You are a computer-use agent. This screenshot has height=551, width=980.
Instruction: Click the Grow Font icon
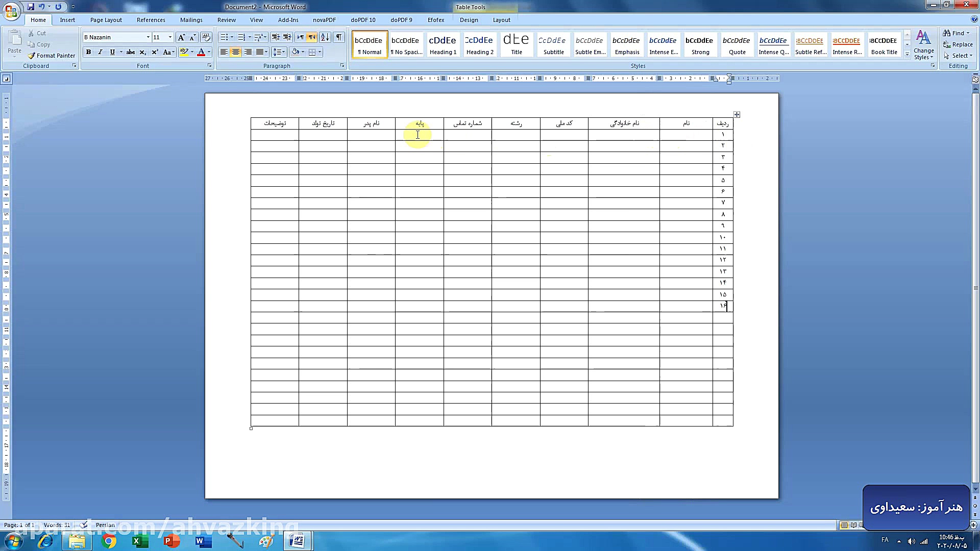181,37
